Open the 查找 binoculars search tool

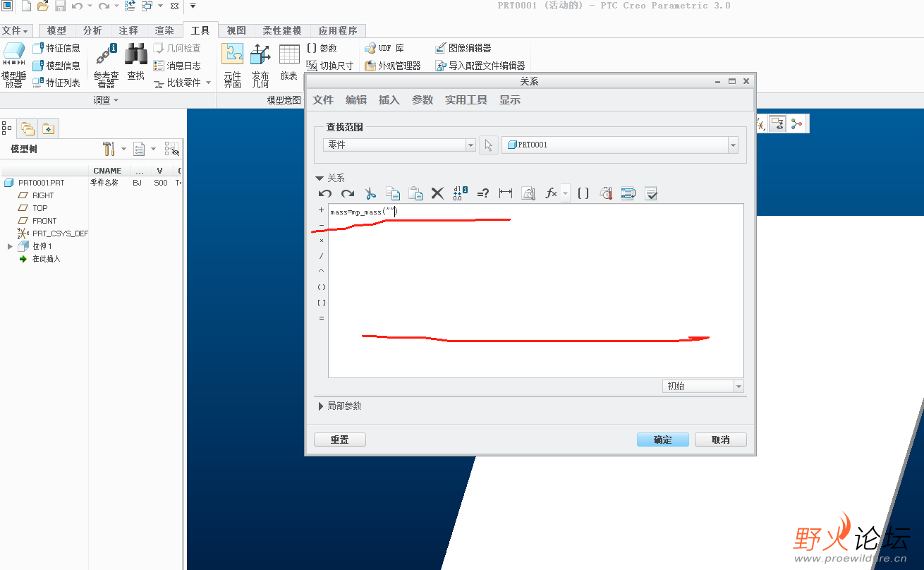pos(135,62)
